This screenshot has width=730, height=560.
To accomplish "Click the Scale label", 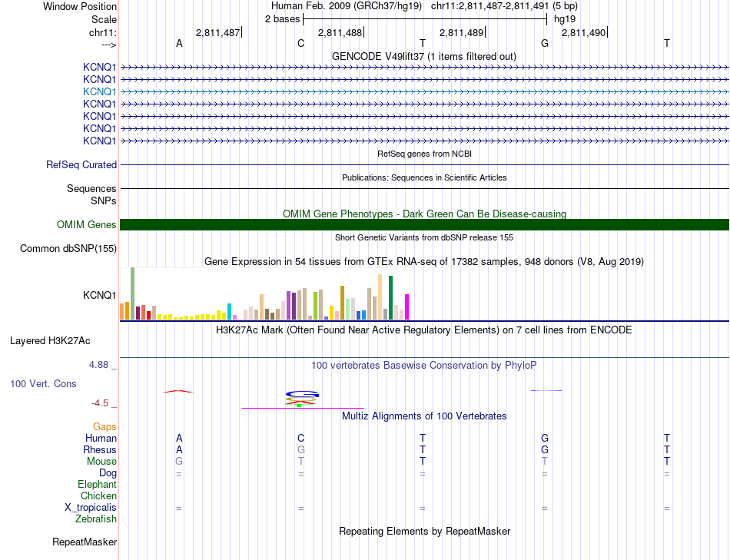I will click(104, 19).
